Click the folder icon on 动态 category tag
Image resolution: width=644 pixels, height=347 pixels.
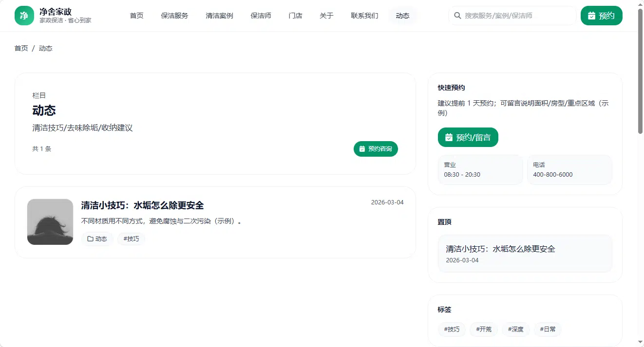(90, 239)
